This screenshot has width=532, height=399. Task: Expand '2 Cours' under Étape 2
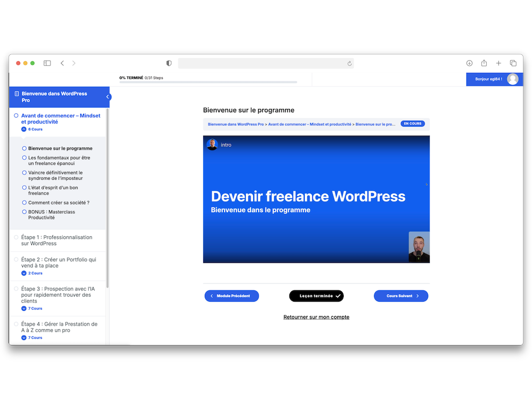coord(24,273)
